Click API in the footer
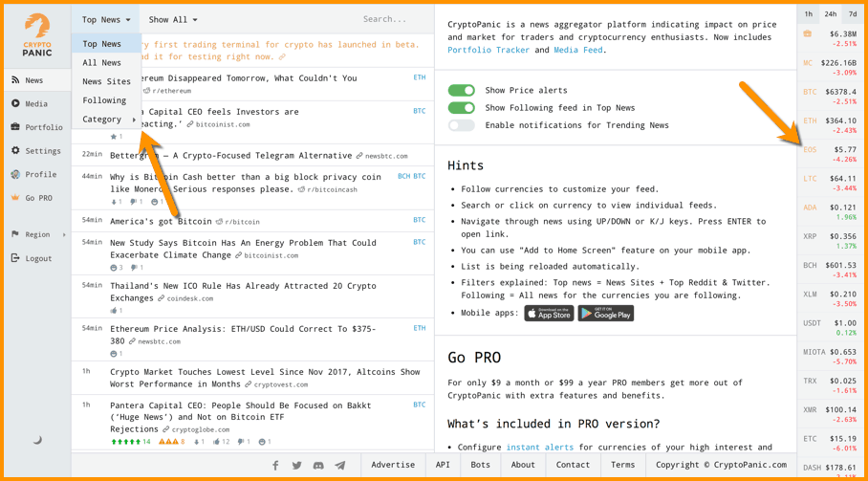This screenshot has width=868, height=481. [x=443, y=465]
